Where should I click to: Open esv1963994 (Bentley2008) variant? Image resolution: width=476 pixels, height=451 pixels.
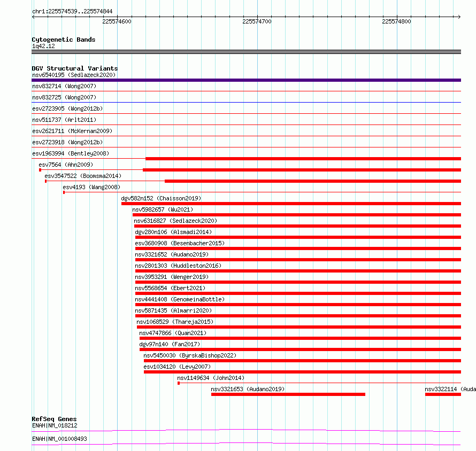71,153
